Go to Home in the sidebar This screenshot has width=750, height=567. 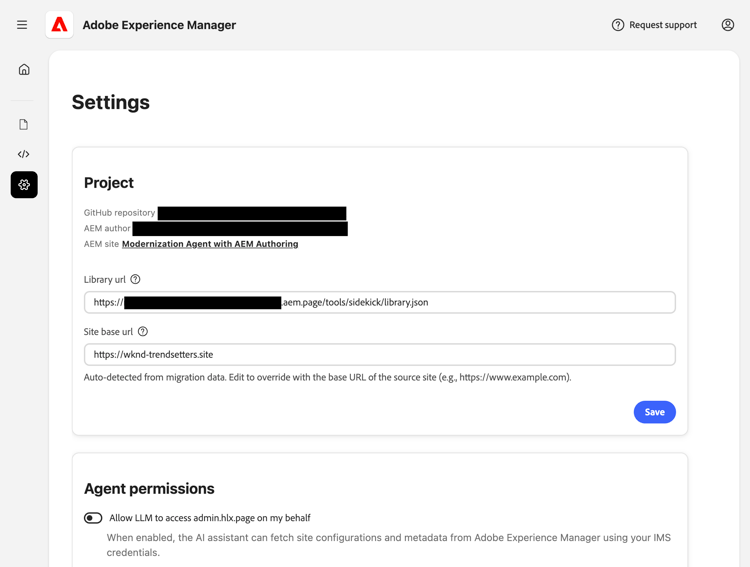click(24, 70)
